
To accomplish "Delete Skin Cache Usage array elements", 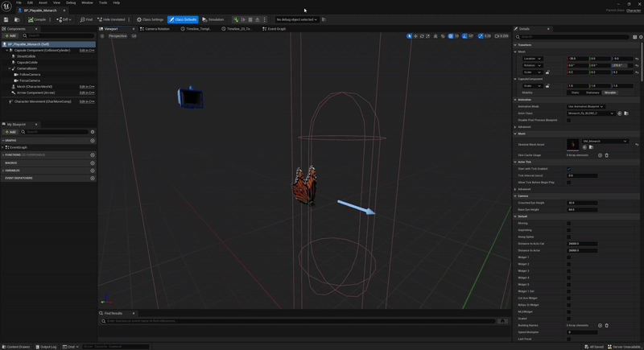I will 607,155.
